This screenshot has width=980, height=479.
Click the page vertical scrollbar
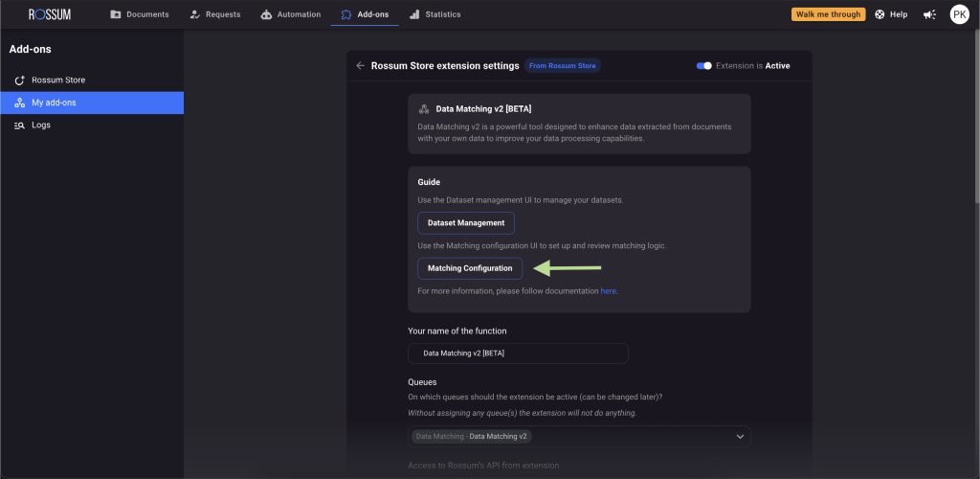point(975,116)
